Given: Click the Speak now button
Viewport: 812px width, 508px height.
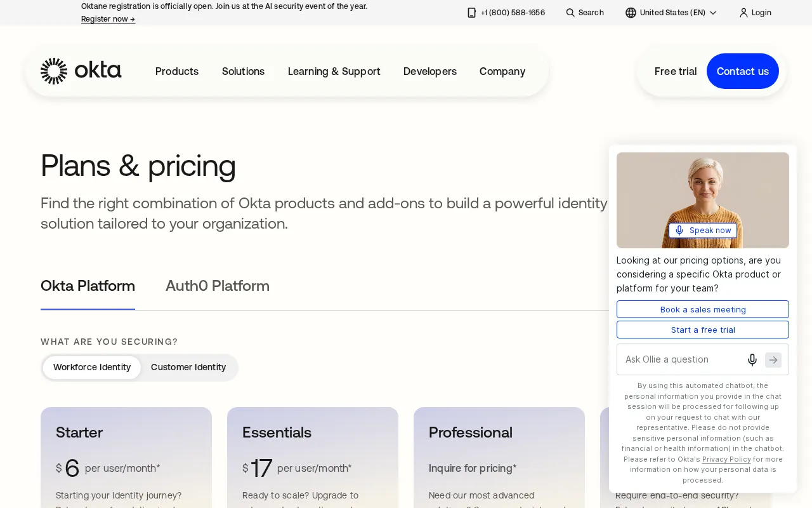Looking at the screenshot, I should click(703, 231).
